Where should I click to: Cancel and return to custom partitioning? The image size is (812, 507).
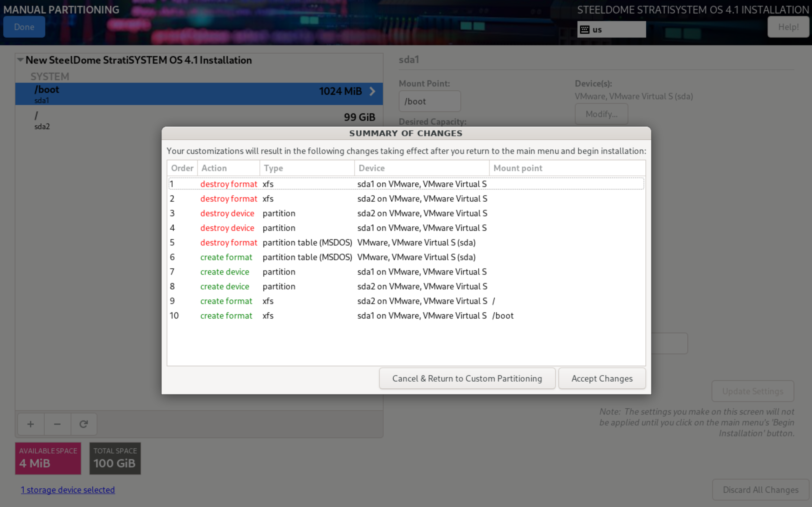(x=467, y=378)
